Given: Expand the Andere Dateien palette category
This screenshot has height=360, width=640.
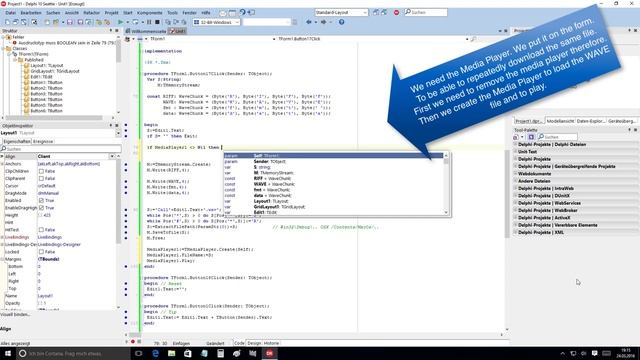Looking at the screenshot, I should (515, 181).
